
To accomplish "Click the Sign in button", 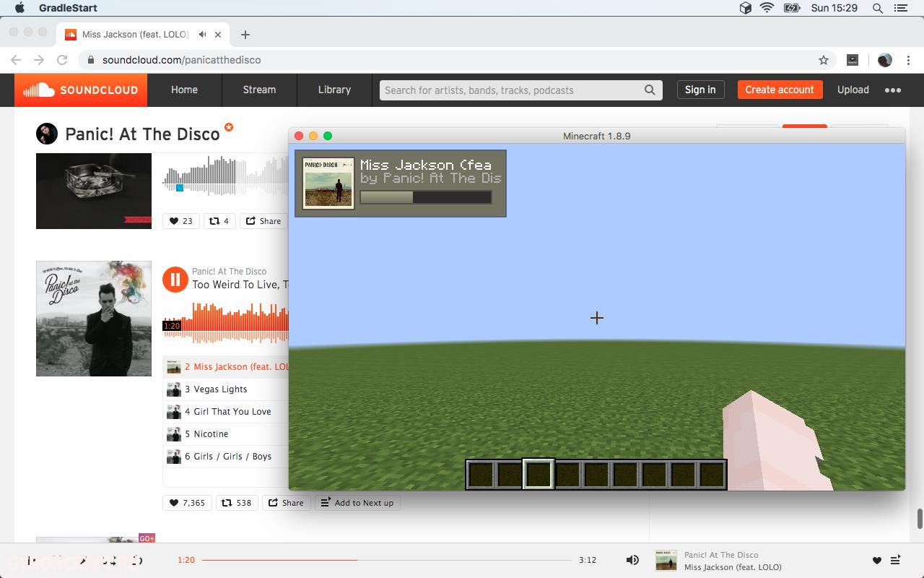I will click(700, 90).
